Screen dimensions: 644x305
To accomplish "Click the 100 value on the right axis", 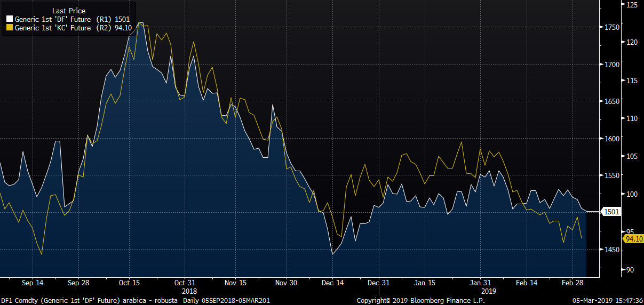I will tap(632, 194).
